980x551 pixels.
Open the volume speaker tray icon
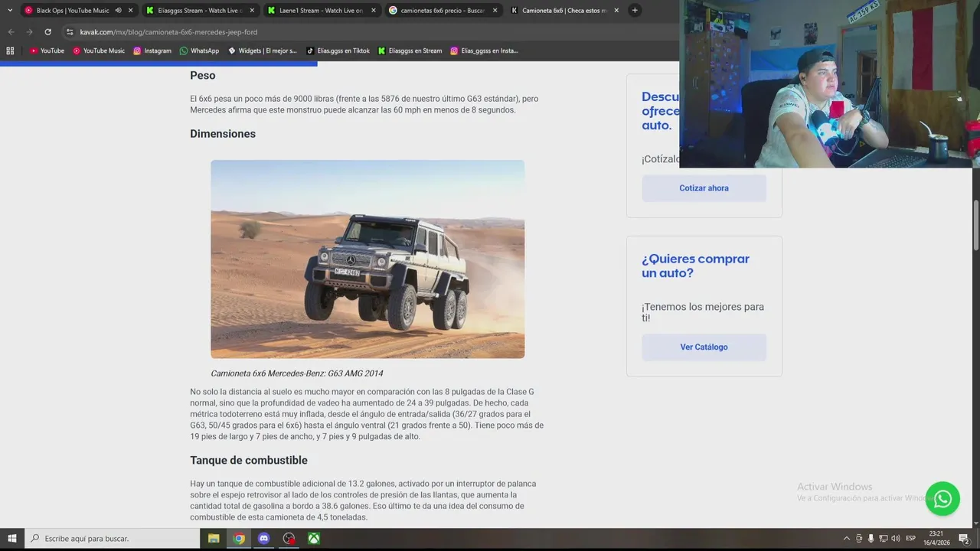coord(895,539)
